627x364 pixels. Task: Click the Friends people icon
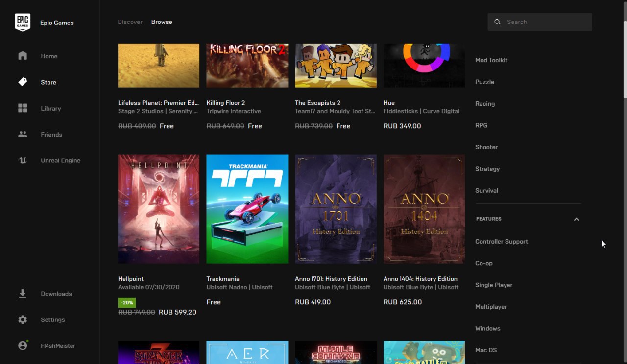[23, 134]
